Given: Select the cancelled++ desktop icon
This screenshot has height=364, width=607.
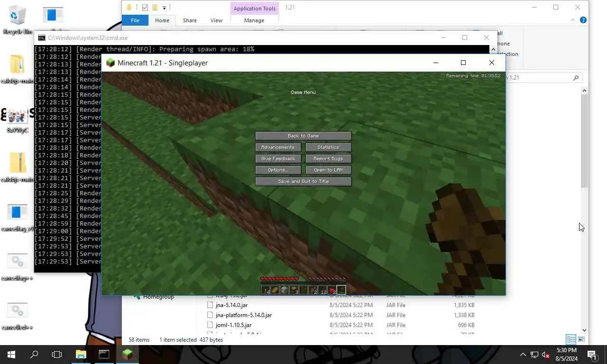Looking at the screenshot, I should click(x=17, y=316).
